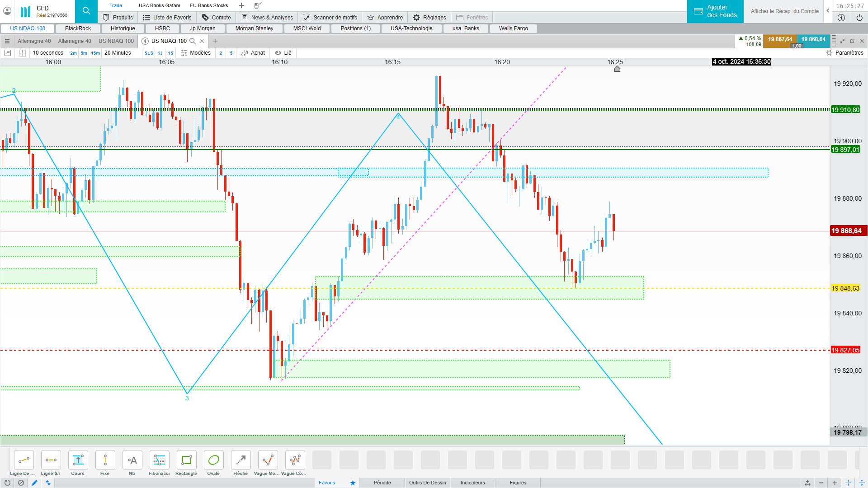Click the 19 848,63 yellow price label

point(845,288)
